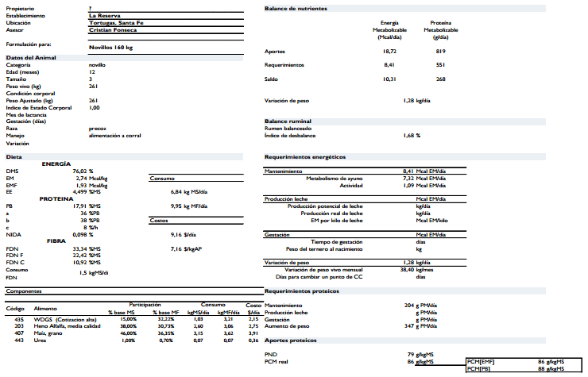Select the Heno Alfalfa, media calidad row

point(133,326)
